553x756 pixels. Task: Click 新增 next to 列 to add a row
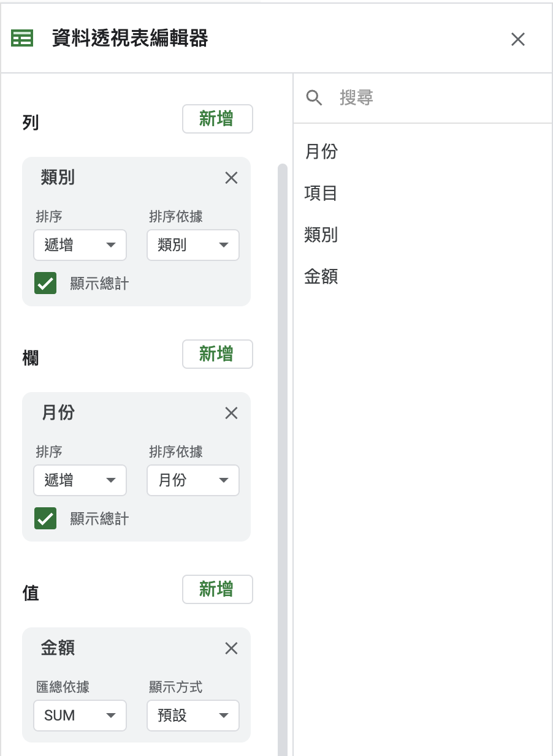tap(217, 119)
